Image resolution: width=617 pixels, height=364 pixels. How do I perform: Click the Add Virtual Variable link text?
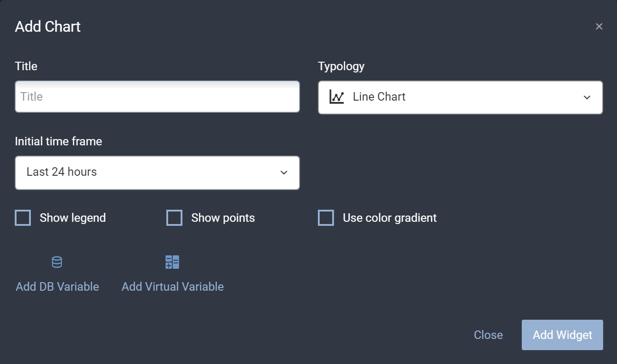(x=173, y=287)
